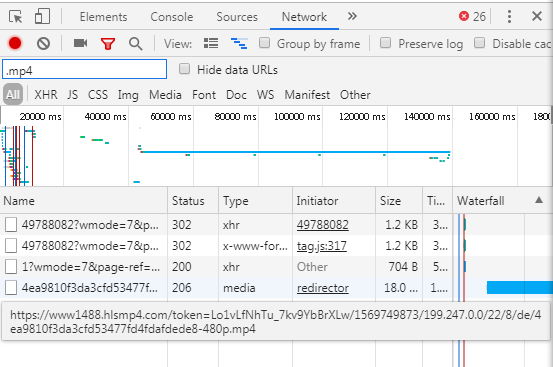
Task: Open initiator link tag.js:317
Action: [x=322, y=246]
